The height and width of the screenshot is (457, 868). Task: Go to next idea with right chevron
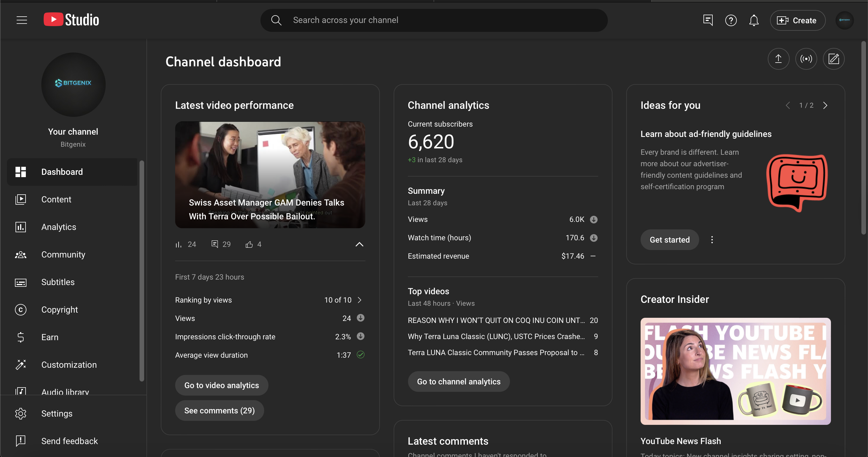[x=825, y=105]
